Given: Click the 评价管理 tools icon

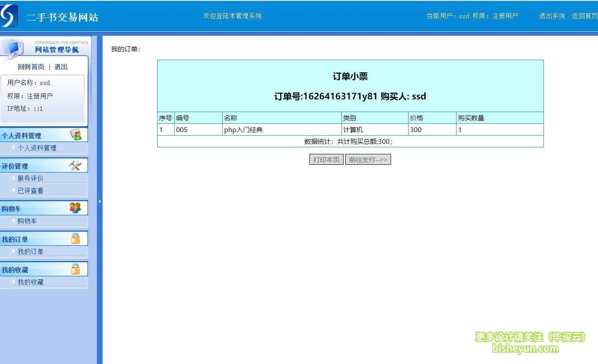Looking at the screenshot, I should (75, 165).
